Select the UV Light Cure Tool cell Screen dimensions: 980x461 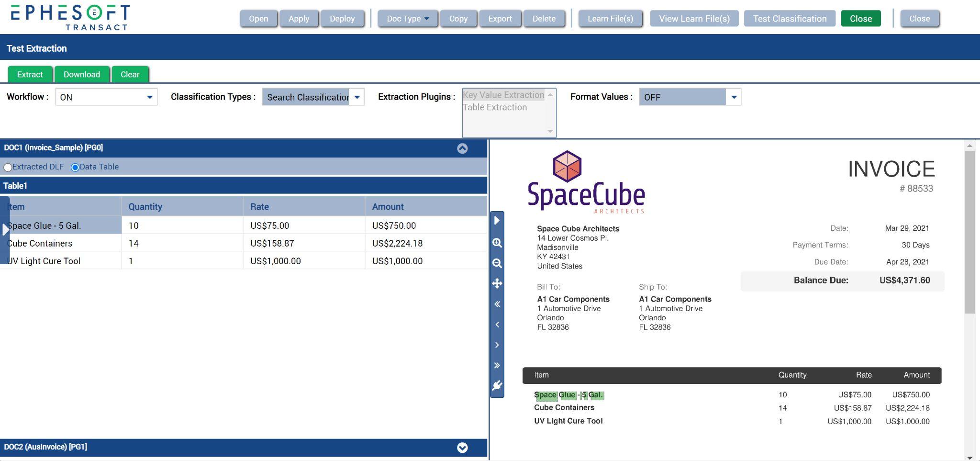[x=61, y=261]
